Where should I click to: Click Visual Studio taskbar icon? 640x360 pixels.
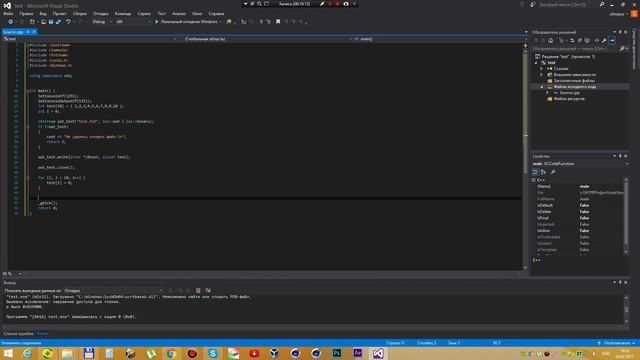[x=378, y=353]
